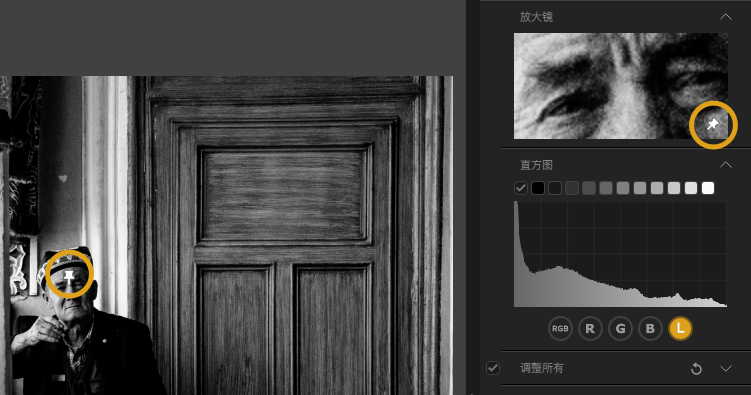
Task: Click the histogram graph area
Action: click(x=620, y=254)
